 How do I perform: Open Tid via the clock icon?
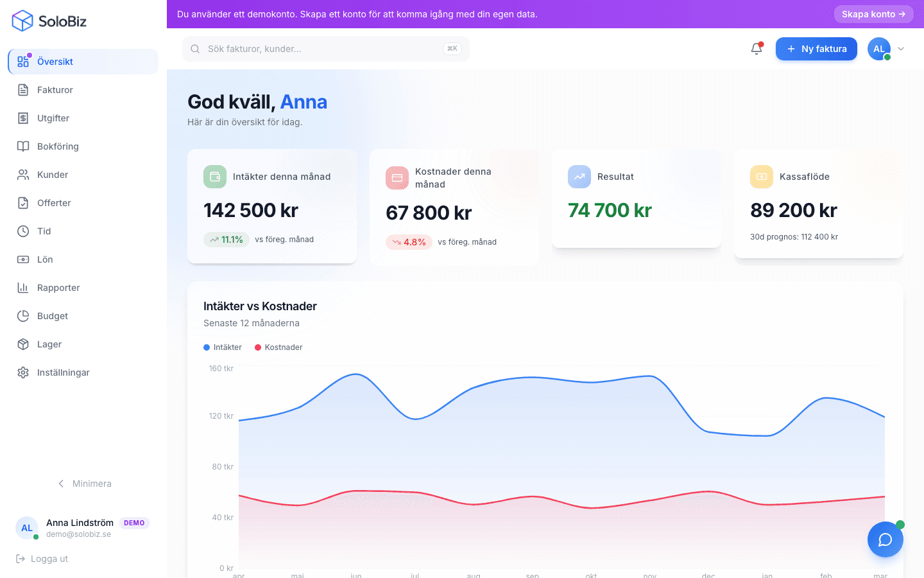pos(23,231)
